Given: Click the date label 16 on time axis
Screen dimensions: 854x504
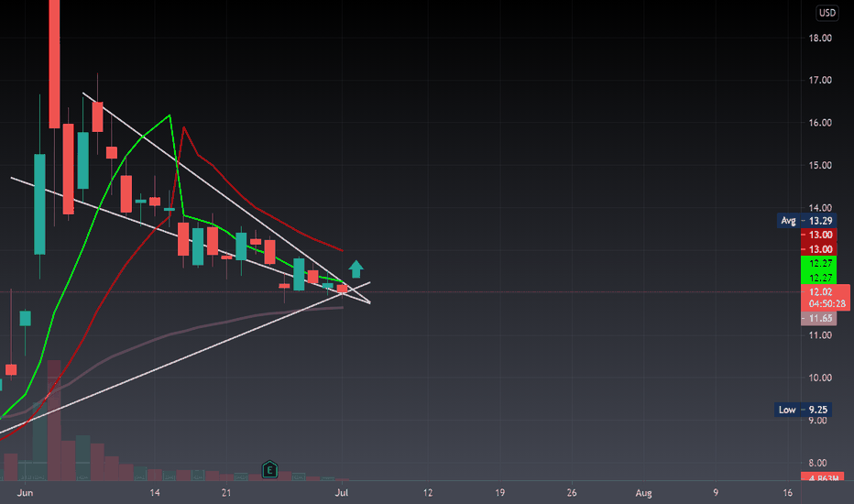Looking at the screenshot, I should [787, 493].
